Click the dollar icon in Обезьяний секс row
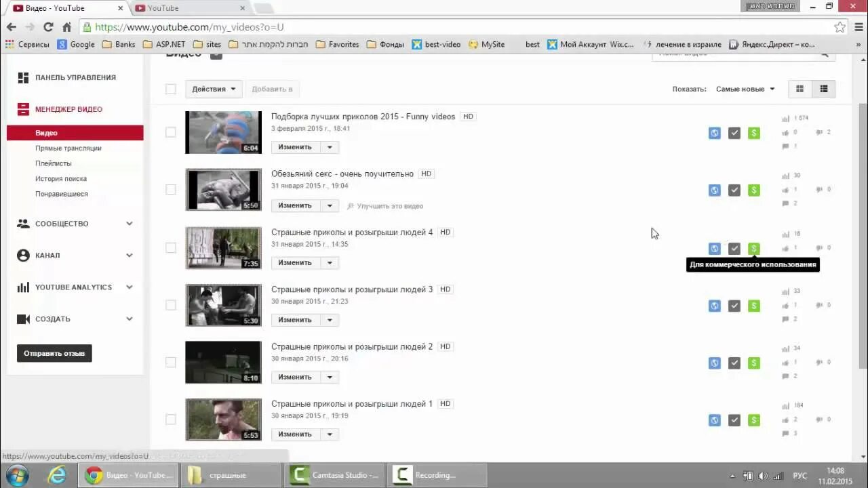 pyautogui.click(x=753, y=190)
